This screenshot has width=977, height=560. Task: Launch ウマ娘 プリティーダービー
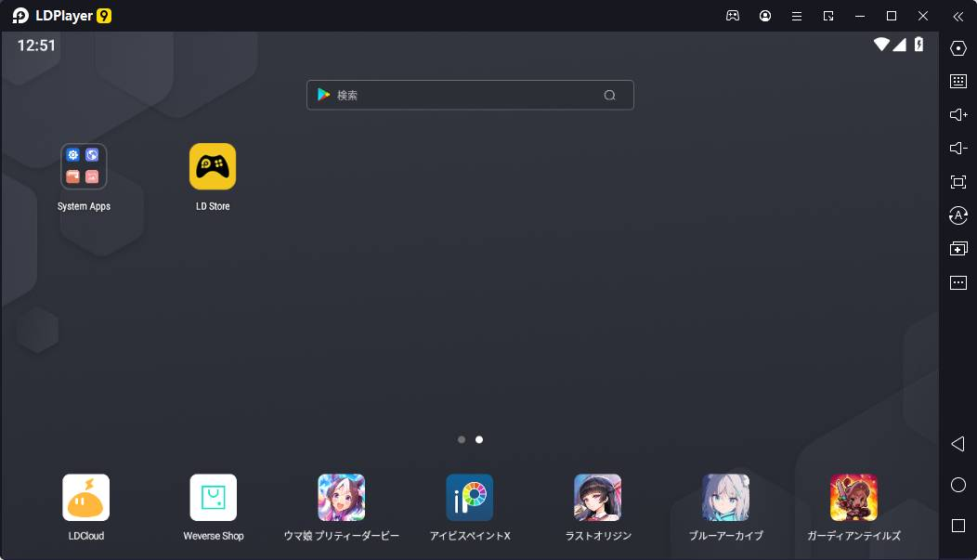coord(342,497)
